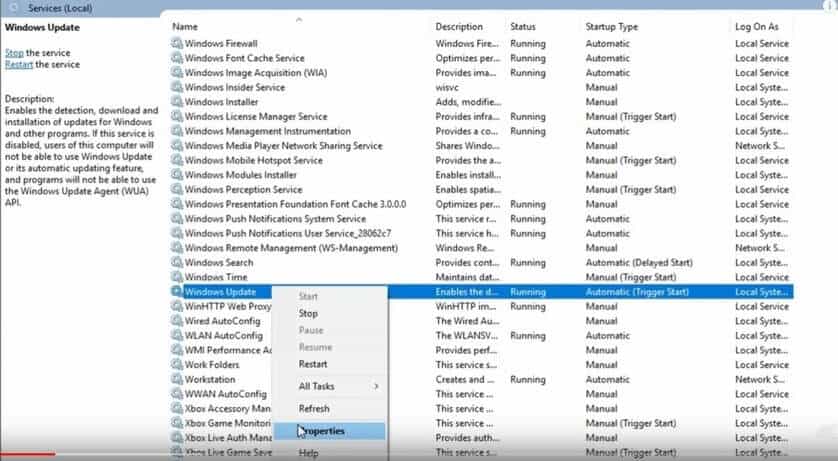The image size is (838, 461).
Task: Choose Stop in the context menu
Action: tap(308, 313)
